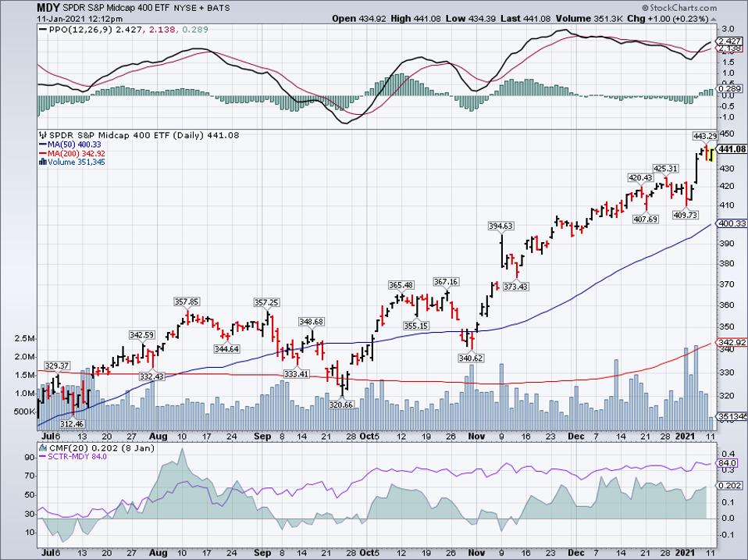
Task: Click the 420.43 price callout
Action: (640, 178)
